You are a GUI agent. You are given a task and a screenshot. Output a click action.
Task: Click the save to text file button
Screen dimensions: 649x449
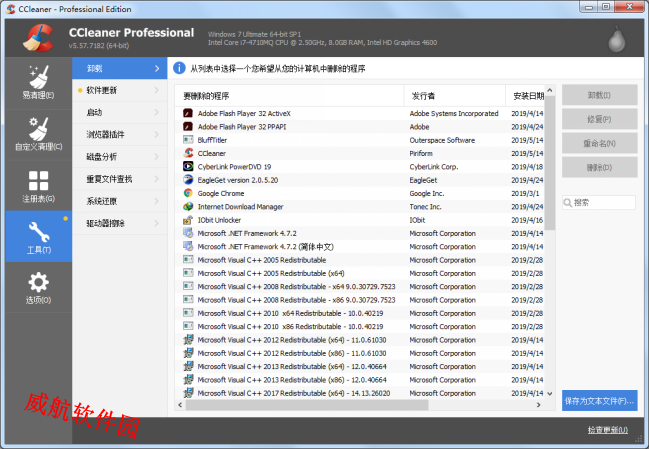(599, 401)
